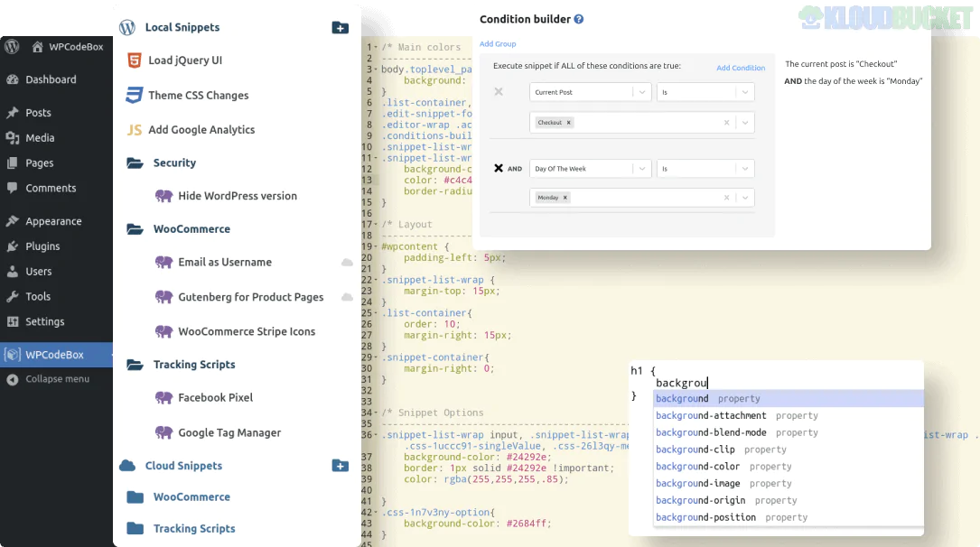Click the Add Condition link

tap(741, 68)
